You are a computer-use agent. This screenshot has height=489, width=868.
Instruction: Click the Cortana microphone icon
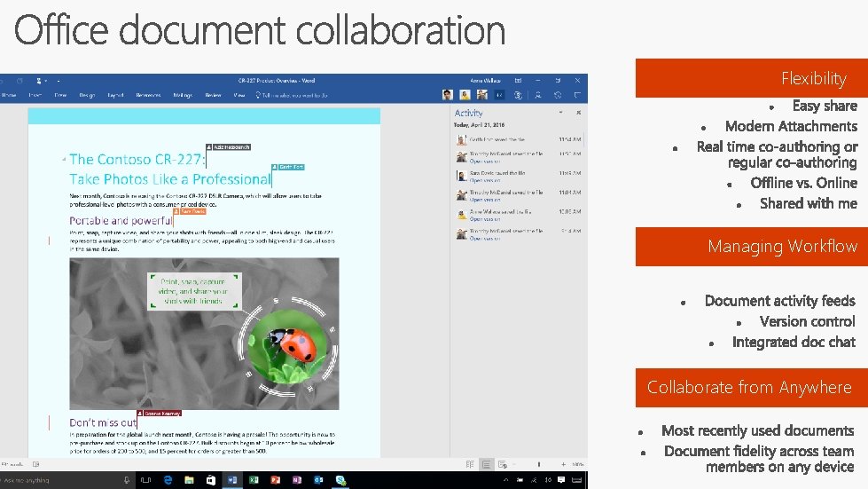coord(127,480)
